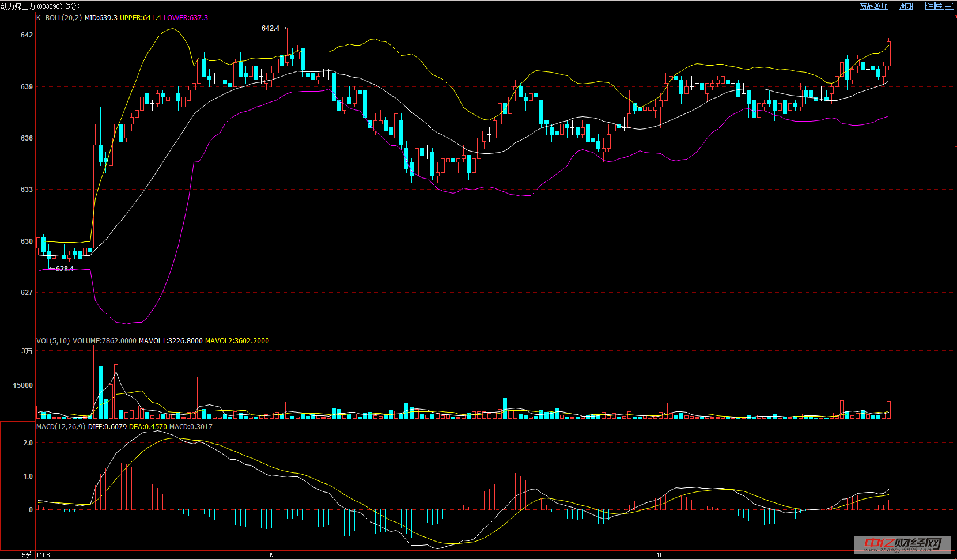Image resolution: width=957 pixels, height=560 pixels.
Task: Click the 09 date marker on the time axis
Action: pos(271,555)
